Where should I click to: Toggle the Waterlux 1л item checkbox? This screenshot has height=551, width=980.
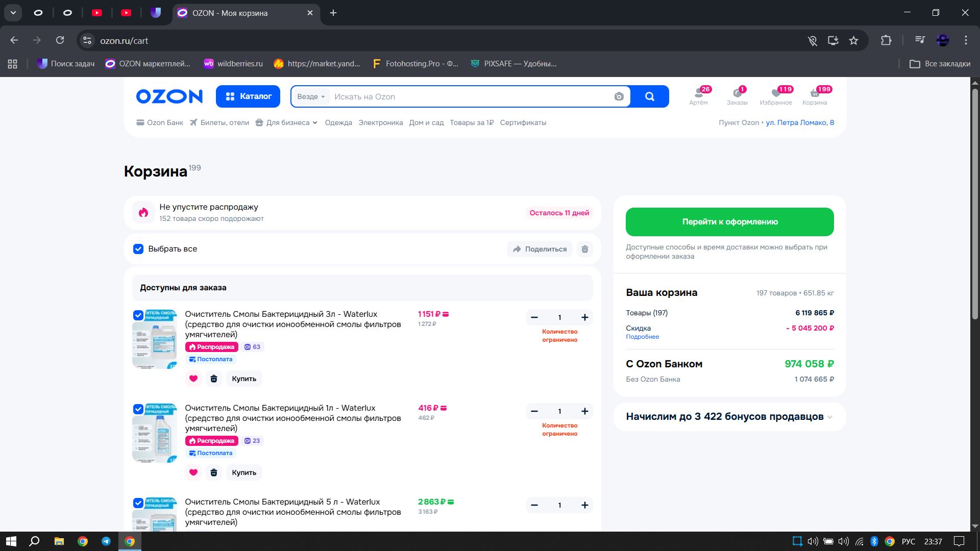[x=138, y=409]
